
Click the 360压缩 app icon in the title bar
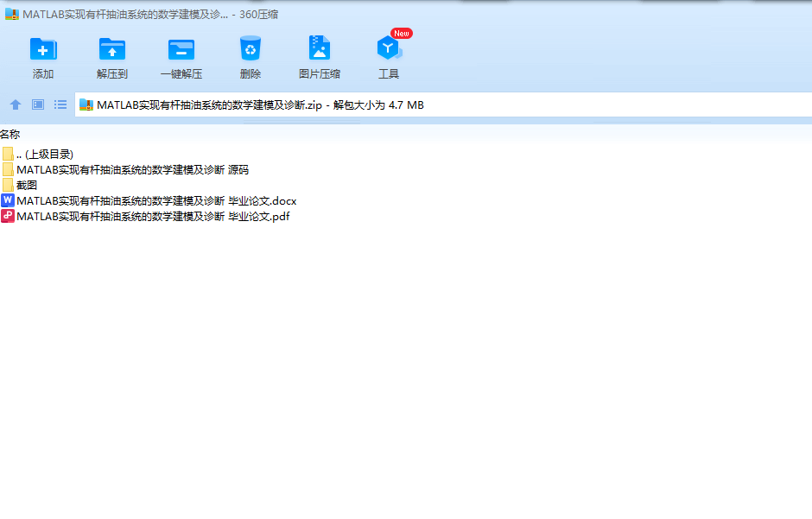12,15
